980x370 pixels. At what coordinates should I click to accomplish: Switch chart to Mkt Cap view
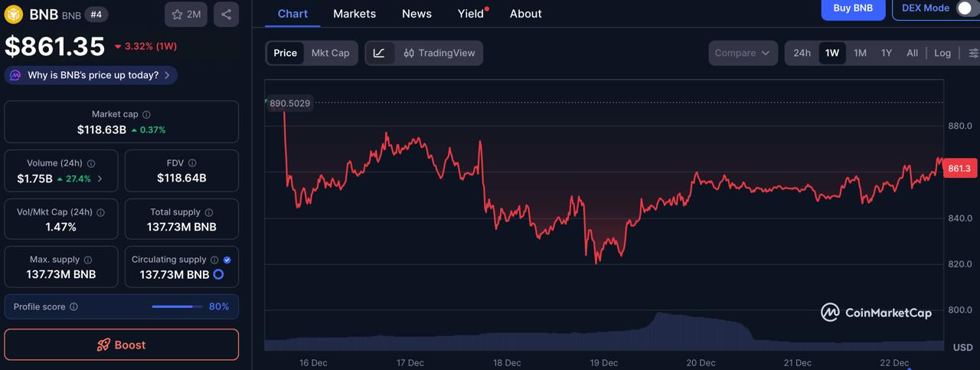pyautogui.click(x=330, y=53)
